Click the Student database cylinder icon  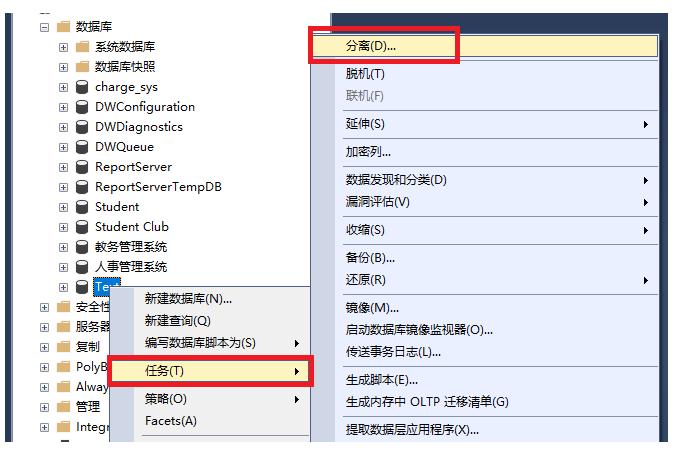pyautogui.click(x=82, y=207)
